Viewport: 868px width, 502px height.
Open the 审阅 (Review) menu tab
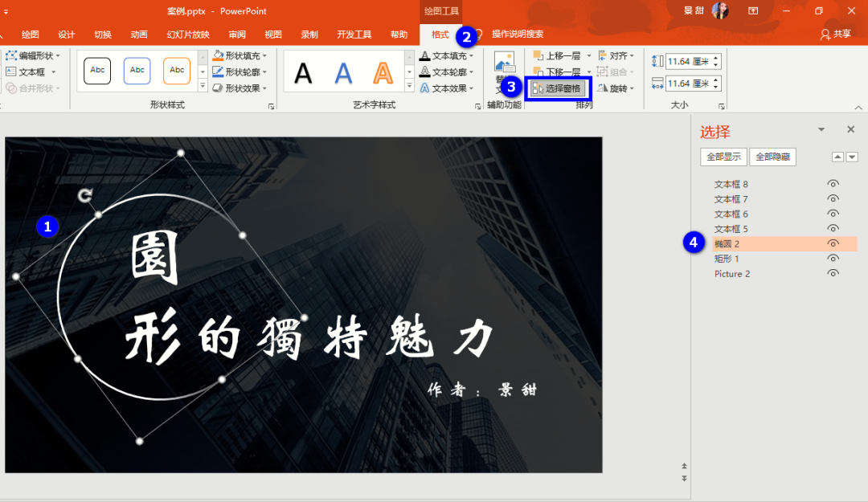pos(237,35)
